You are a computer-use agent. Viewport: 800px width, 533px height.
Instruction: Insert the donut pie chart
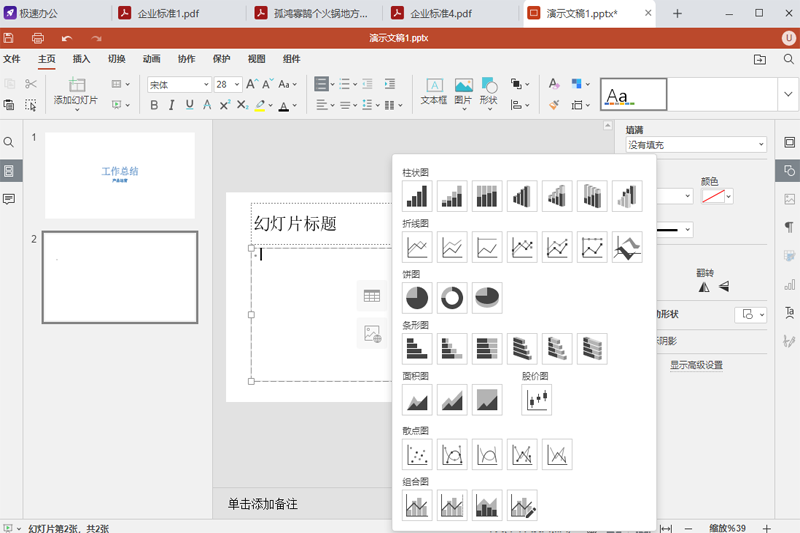click(452, 297)
